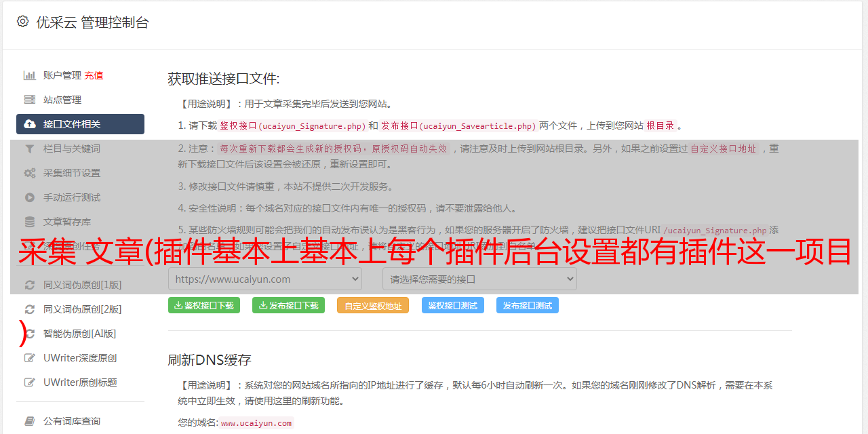Click the 获取推送接口文件 section heading
Viewport: 868px width, 434px height.
224,79
